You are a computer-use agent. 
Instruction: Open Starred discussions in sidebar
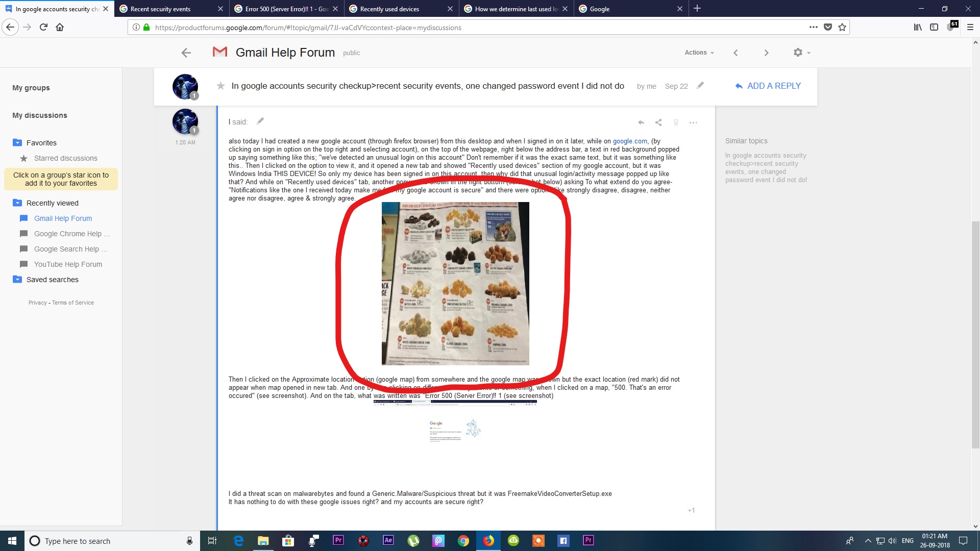click(x=65, y=158)
